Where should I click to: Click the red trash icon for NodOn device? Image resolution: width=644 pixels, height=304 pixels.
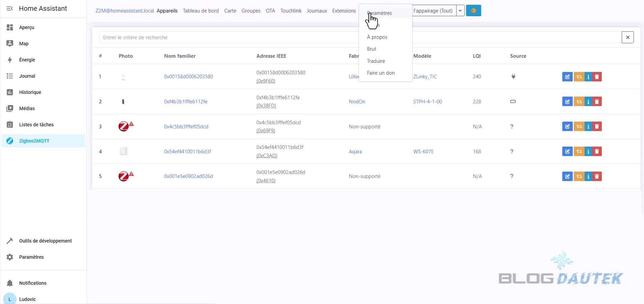(597, 102)
